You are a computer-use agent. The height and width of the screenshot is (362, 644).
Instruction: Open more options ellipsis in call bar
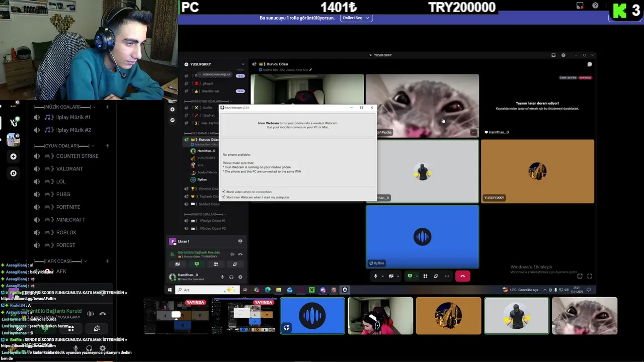pyautogui.click(x=446, y=276)
